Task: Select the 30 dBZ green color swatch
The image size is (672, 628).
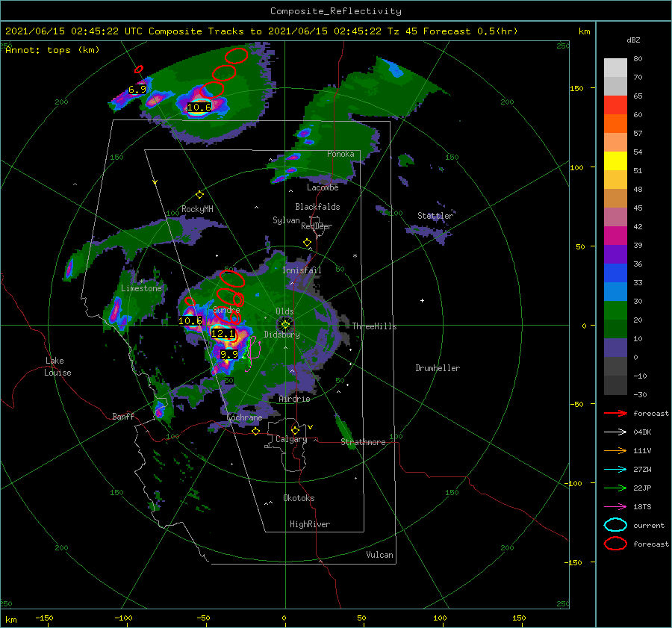Action: pyautogui.click(x=615, y=310)
